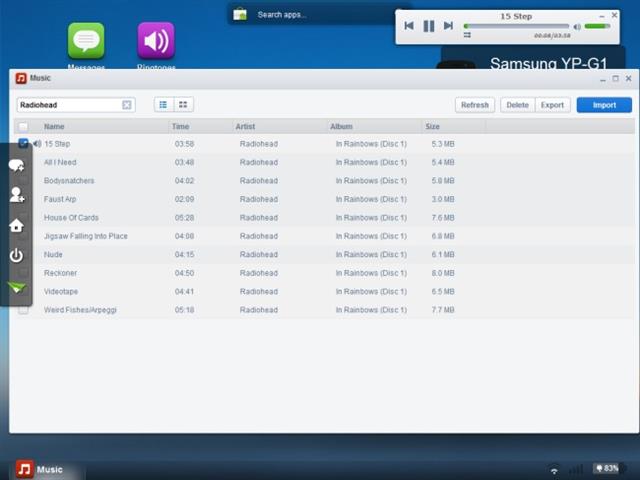Toggle the shuffle/repeat mode icon in player
This screenshot has width=640, height=480.
467,36
